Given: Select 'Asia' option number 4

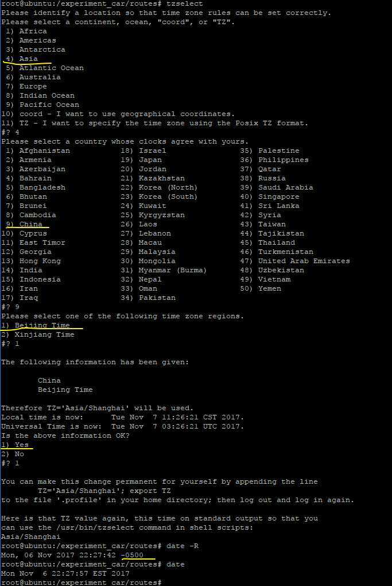Looking at the screenshot, I should click(22, 59).
